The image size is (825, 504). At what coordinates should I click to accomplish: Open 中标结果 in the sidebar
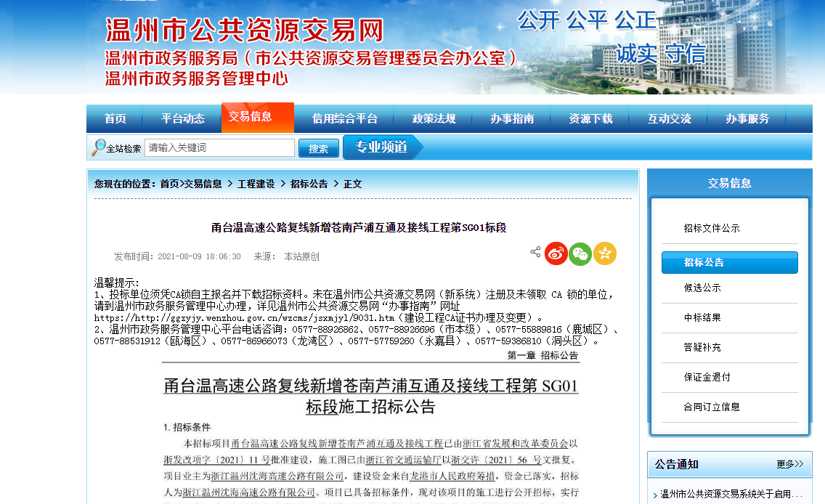click(702, 317)
